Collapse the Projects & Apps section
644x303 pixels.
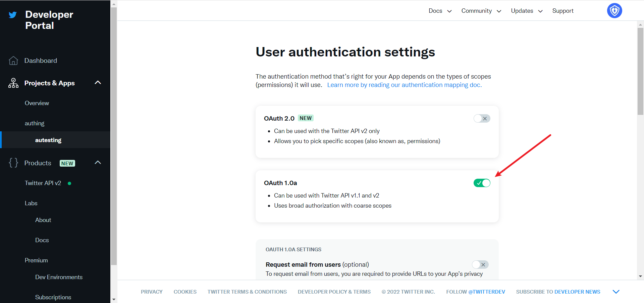(98, 83)
